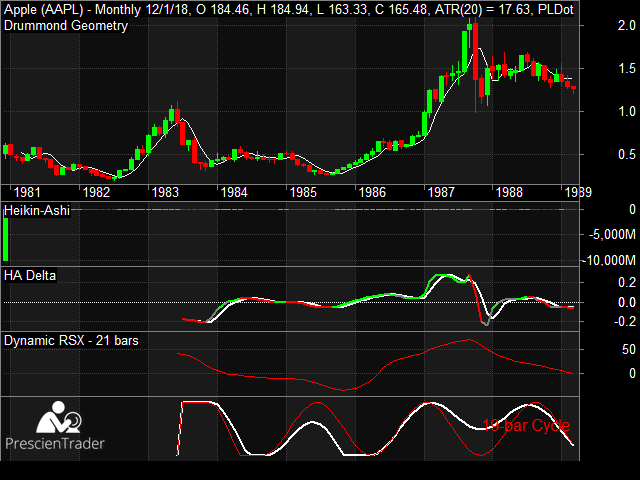This screenshot has height=480, width=640.
Task: Click the -10,000M value on Heikin-Ashi axis
Action: pos(608,260)
